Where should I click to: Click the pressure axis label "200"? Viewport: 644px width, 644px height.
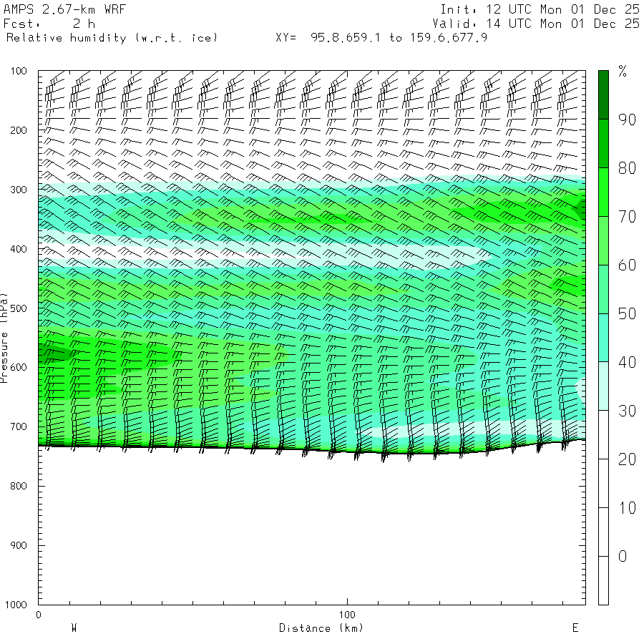(x=19, y=130)
